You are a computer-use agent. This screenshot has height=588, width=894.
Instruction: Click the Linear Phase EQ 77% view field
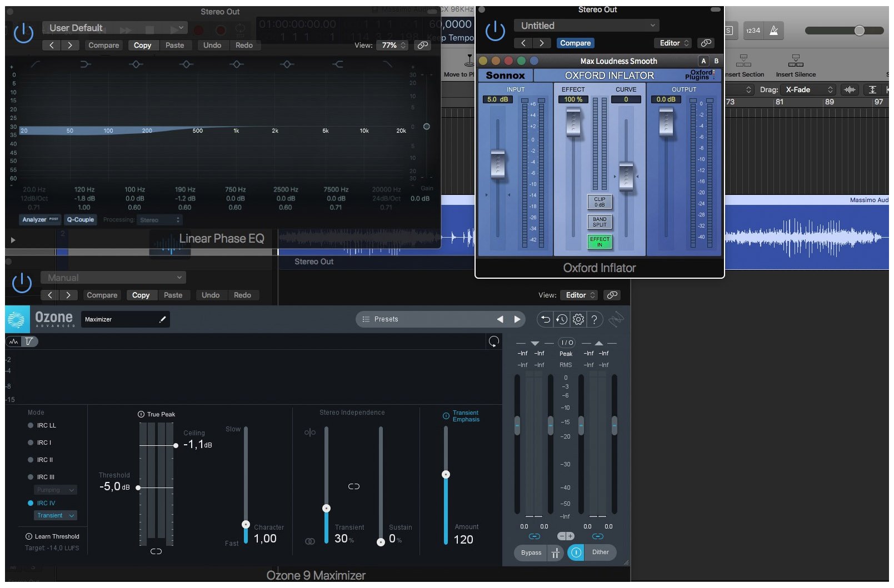pos(393,45)
